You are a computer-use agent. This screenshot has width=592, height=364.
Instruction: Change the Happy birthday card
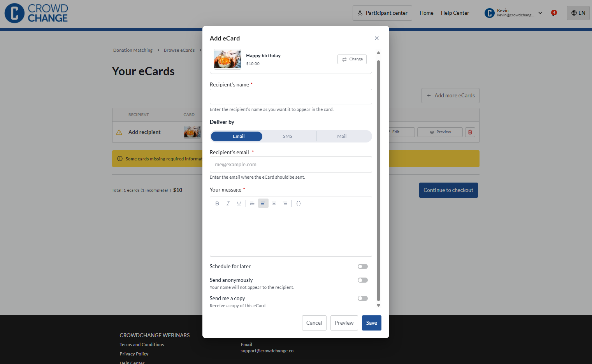tap(352, 59)
